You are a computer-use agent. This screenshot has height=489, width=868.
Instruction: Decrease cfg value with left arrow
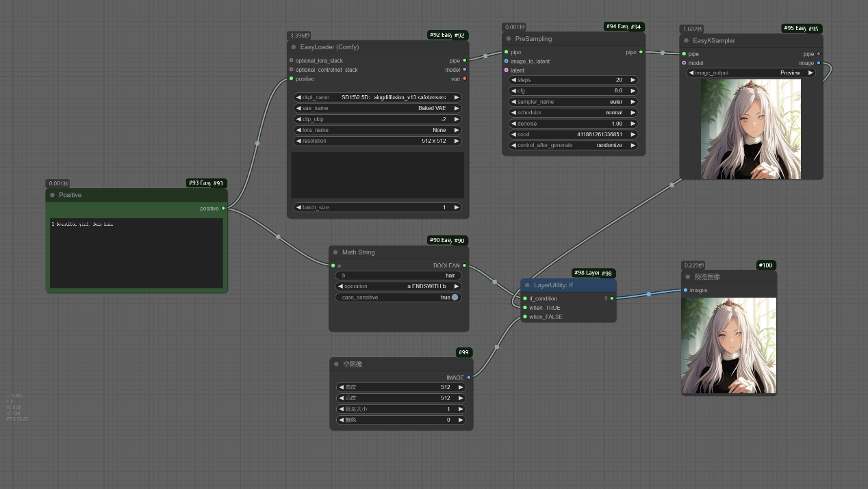(x=514, y=91)
